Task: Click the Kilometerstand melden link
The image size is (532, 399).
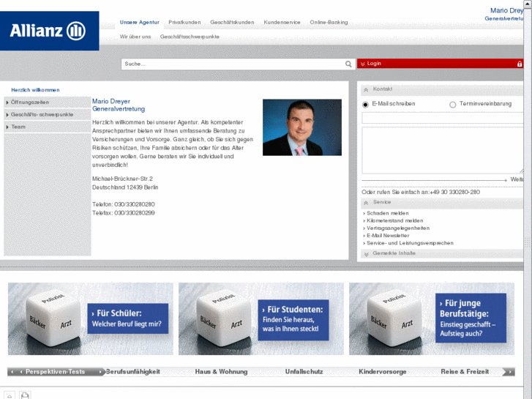Action: click(x=394, y=220)
